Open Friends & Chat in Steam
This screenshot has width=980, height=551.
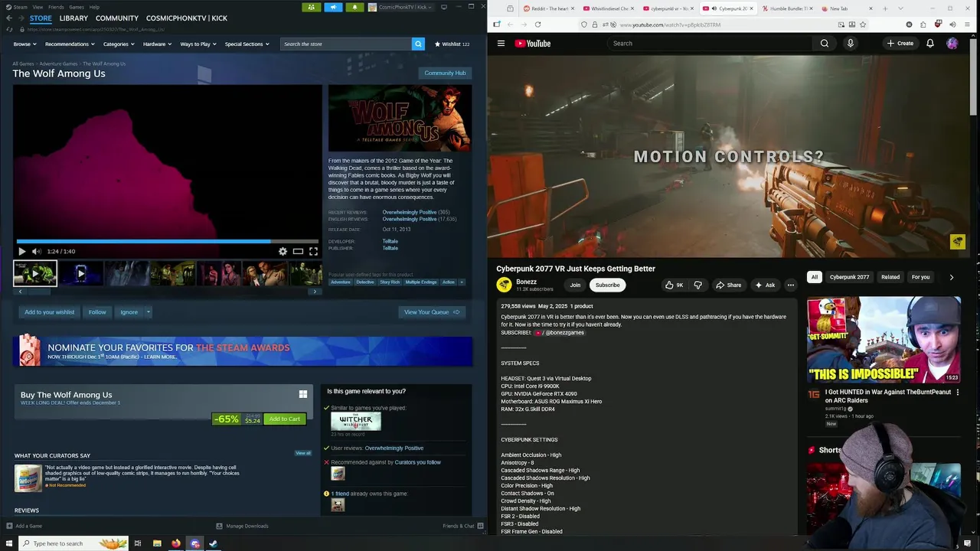click(x=462, y=526)
